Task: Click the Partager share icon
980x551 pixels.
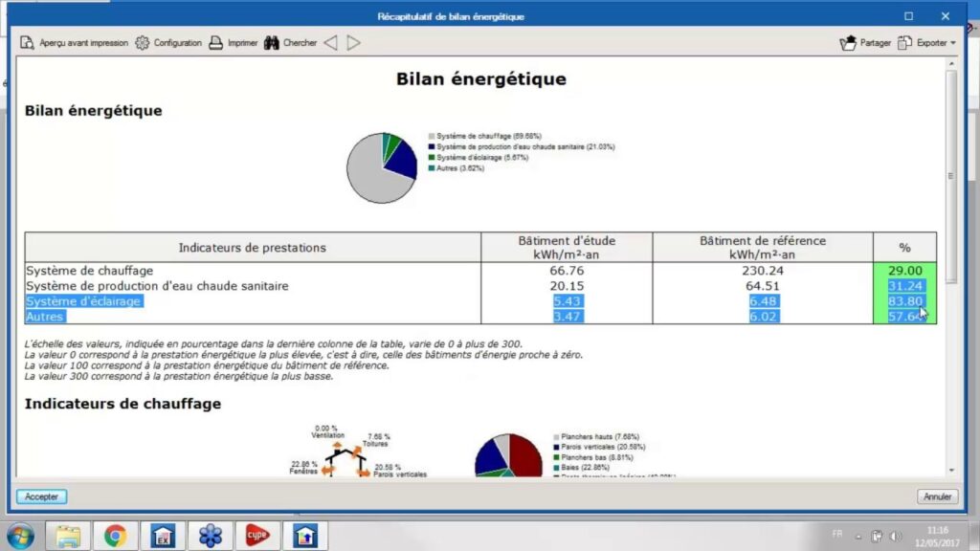Action: pyautogui.click(x=865, y=43)
